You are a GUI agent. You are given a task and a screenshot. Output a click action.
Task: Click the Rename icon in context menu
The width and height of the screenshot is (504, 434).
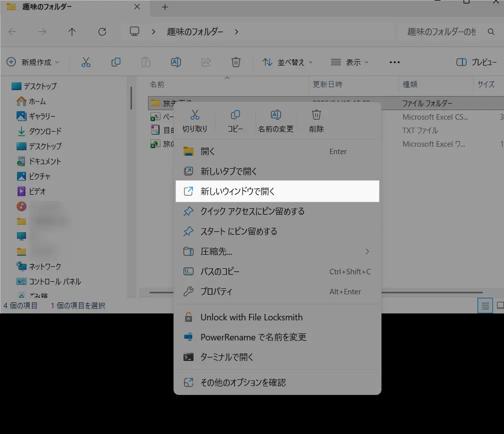[275, 116]
